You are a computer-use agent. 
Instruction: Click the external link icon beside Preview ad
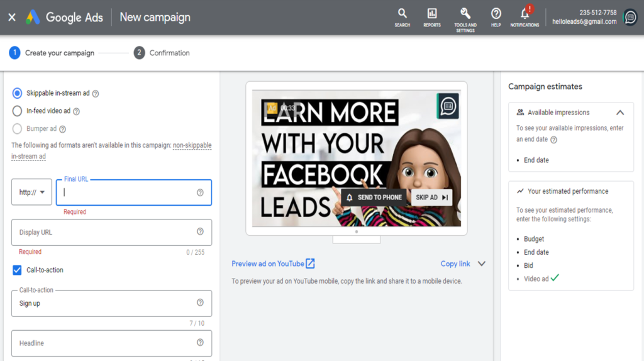(x=311, y=264)
